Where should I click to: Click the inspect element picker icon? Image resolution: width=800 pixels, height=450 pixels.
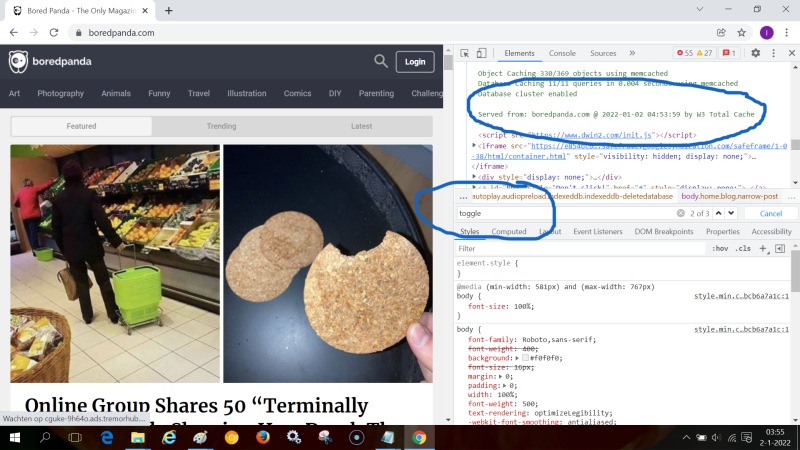click(x=464, y=53)
